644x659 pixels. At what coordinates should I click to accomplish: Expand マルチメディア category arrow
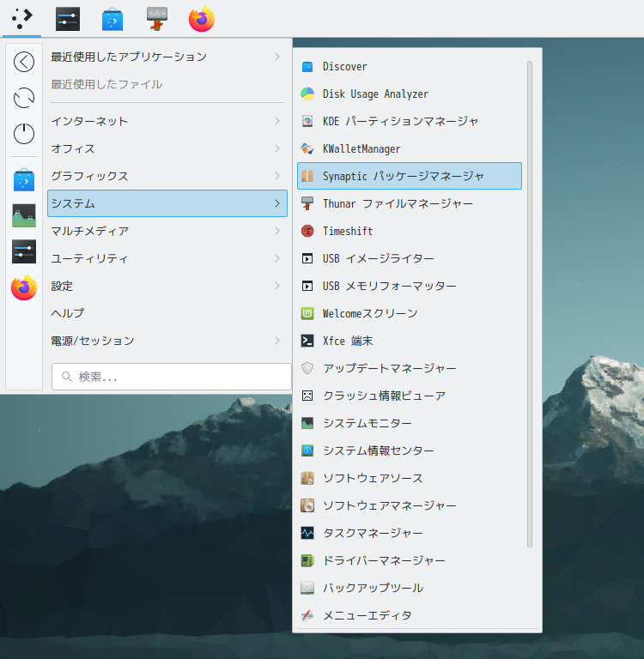(x=277, y=231)
